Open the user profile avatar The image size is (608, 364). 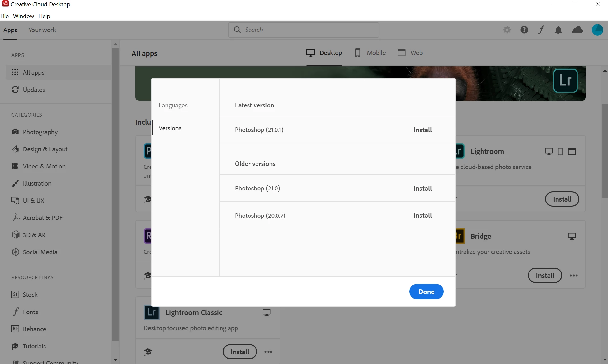click(598, 30)
